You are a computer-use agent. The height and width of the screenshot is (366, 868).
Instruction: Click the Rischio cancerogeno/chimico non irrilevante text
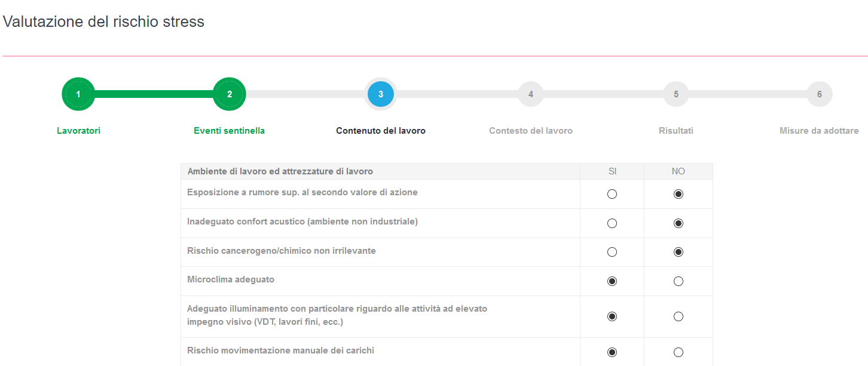(x=282, y=251)
